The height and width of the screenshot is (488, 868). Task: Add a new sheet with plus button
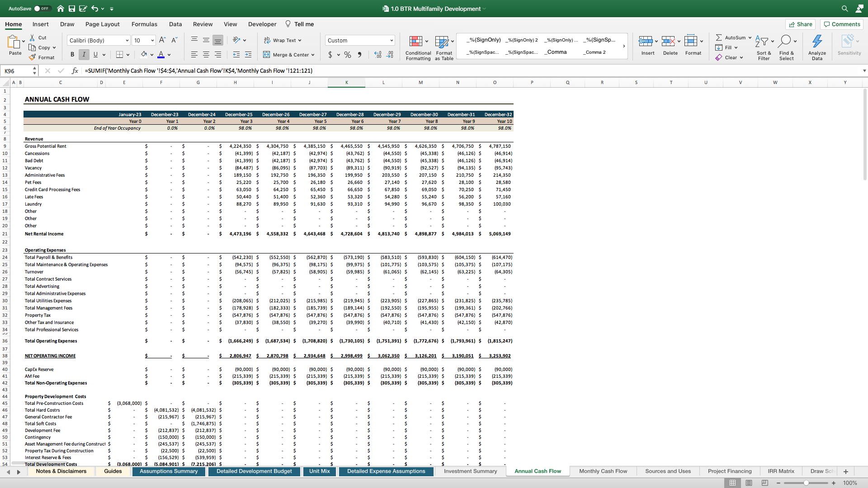(846, 471)
